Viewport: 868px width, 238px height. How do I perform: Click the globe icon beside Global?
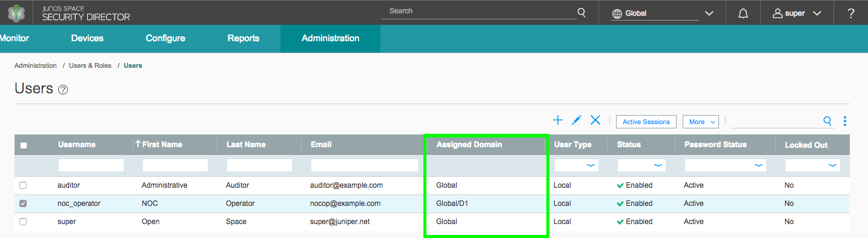(x=617, y=13)
